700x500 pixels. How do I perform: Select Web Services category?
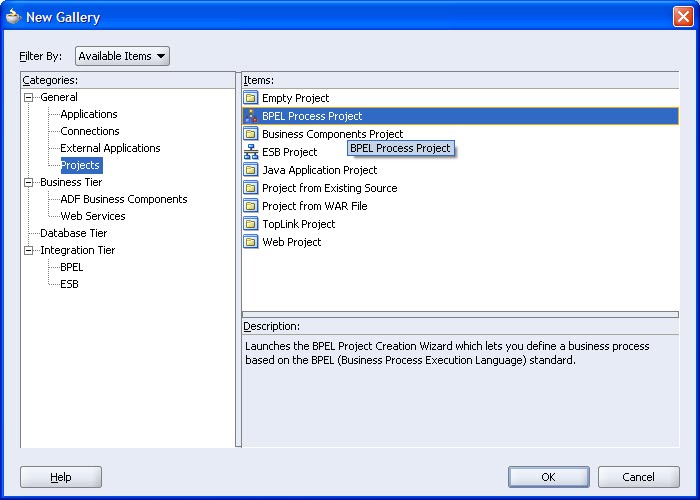tap(93, 216)
